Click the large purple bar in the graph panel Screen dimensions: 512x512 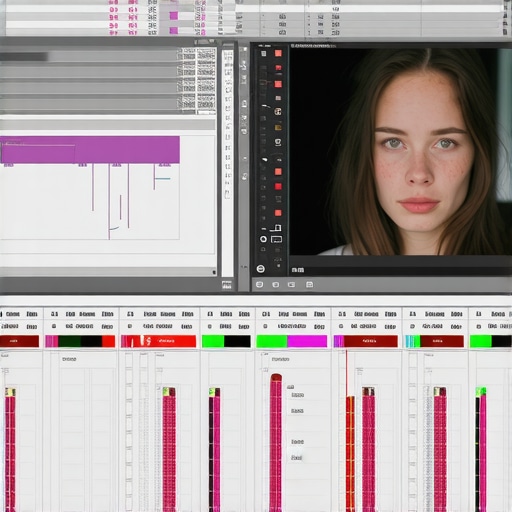[90, 150]
